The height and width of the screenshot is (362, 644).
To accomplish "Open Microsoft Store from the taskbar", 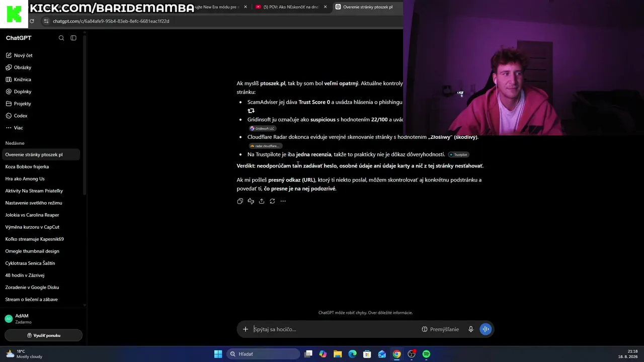I will [x=367, y=354].
